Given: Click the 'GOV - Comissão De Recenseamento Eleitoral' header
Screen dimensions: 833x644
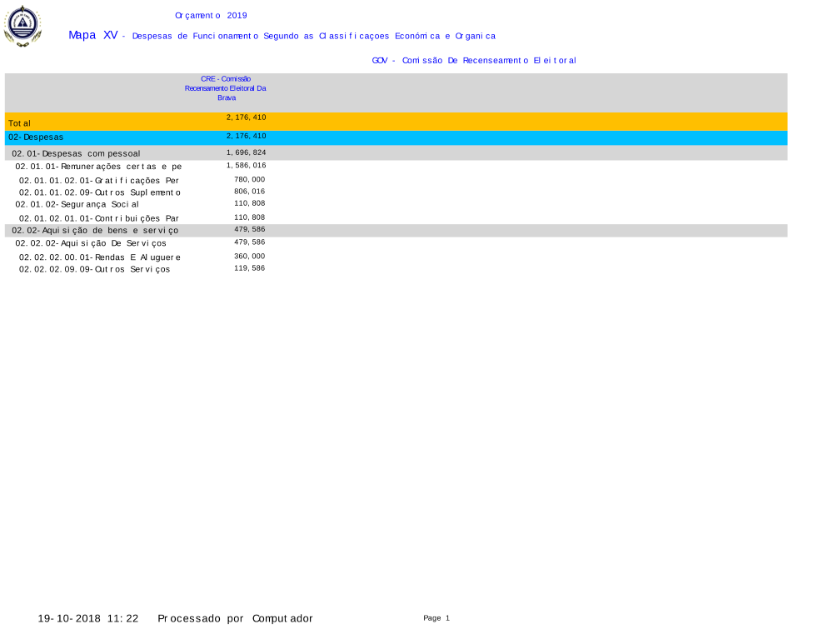Looking at the screenshot, I should point(473,61).
